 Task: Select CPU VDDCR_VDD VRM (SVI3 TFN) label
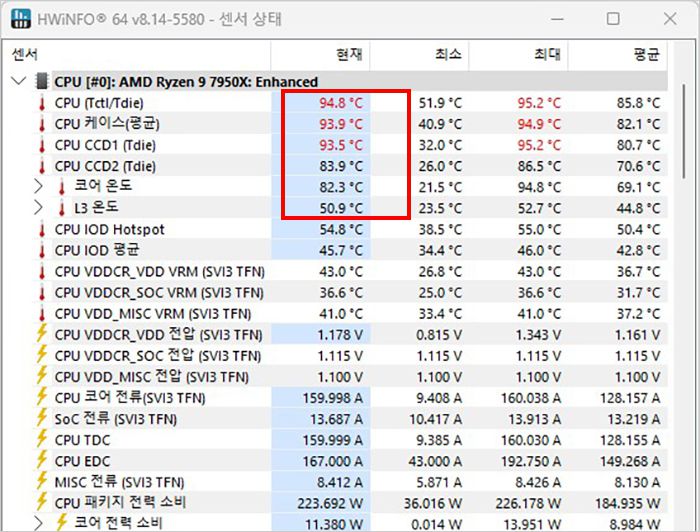(x=160, y=271)
